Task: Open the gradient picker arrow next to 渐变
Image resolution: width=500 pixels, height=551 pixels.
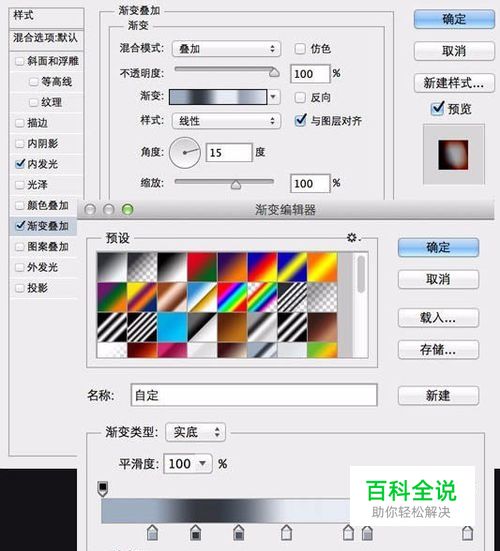Action: [x=274, y=97]
